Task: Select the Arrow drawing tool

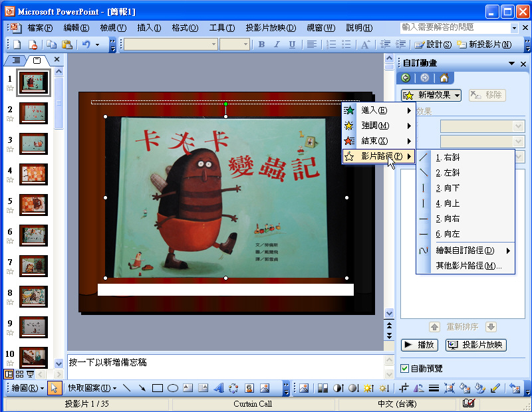Action: click(x=142, y=387)
